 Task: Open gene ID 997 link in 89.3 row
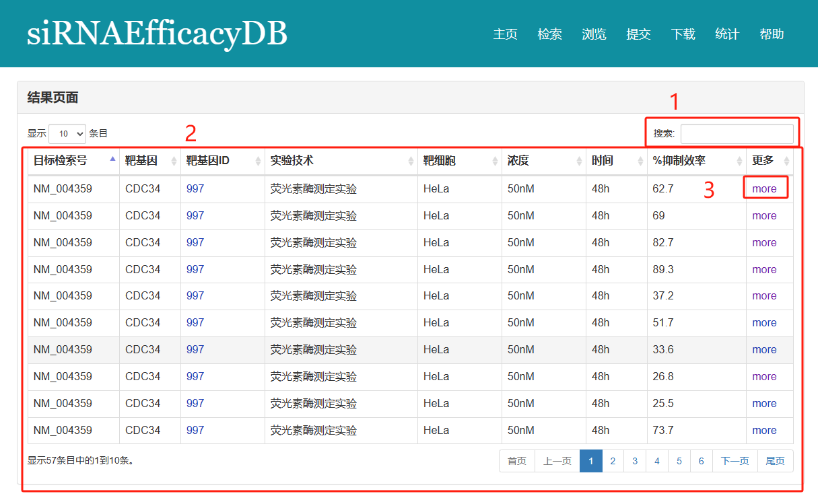click(195, 270)
